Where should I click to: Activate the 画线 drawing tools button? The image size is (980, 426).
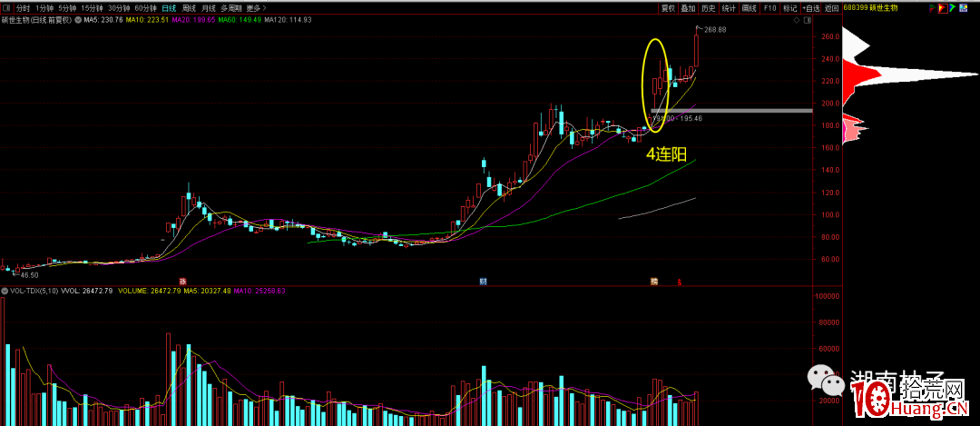[x=749, y=8]
